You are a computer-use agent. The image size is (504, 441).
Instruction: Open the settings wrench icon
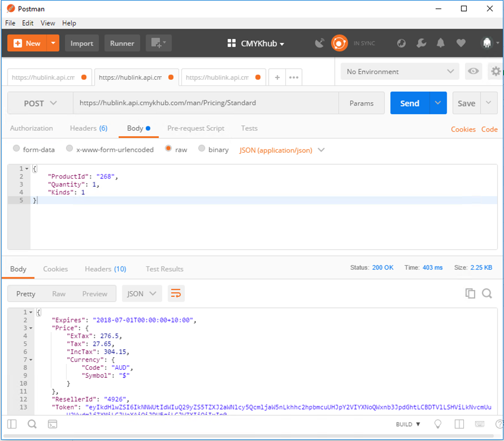(421, 43)
